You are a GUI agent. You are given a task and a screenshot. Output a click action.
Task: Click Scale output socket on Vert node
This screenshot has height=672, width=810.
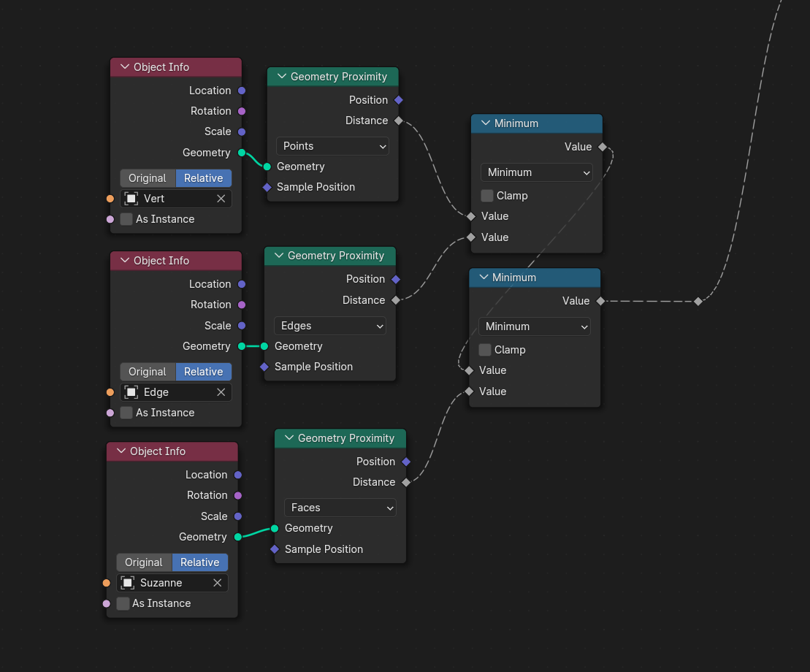click(241, 131)
